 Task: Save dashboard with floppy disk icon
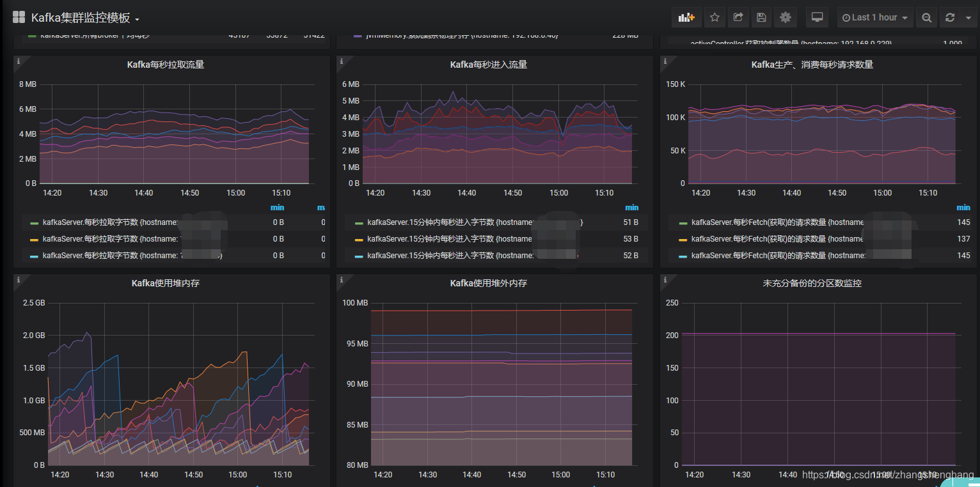pyautogui.click(x=761, y=18)
